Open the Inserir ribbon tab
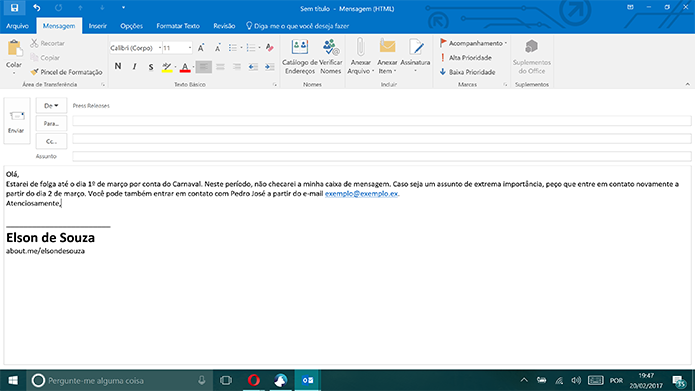Image resolution: width=695 pixels, height=391 pixels. pos(98,26)
